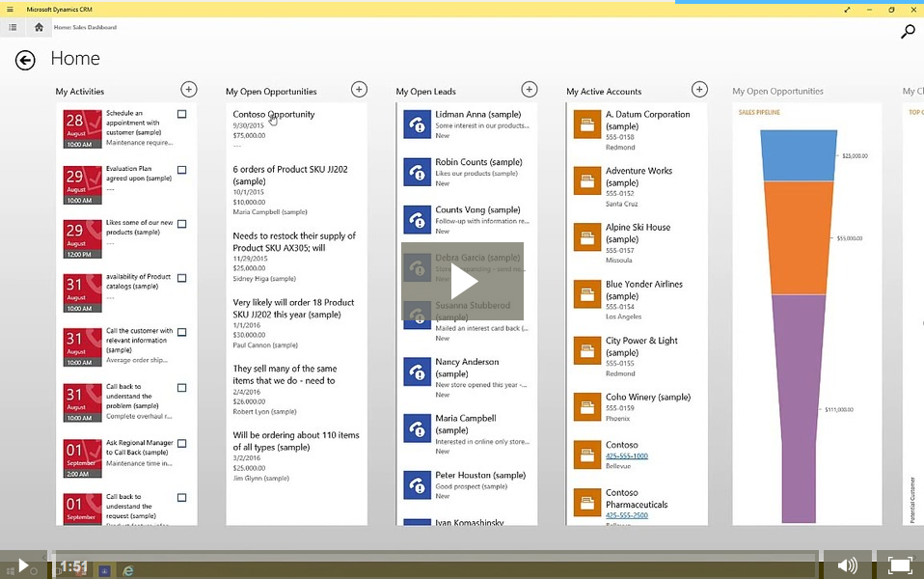Click the 29 August 12:00 PM phone tile
Image resolution: width=924 pixels, height=579 pixels.
point(83,238)
